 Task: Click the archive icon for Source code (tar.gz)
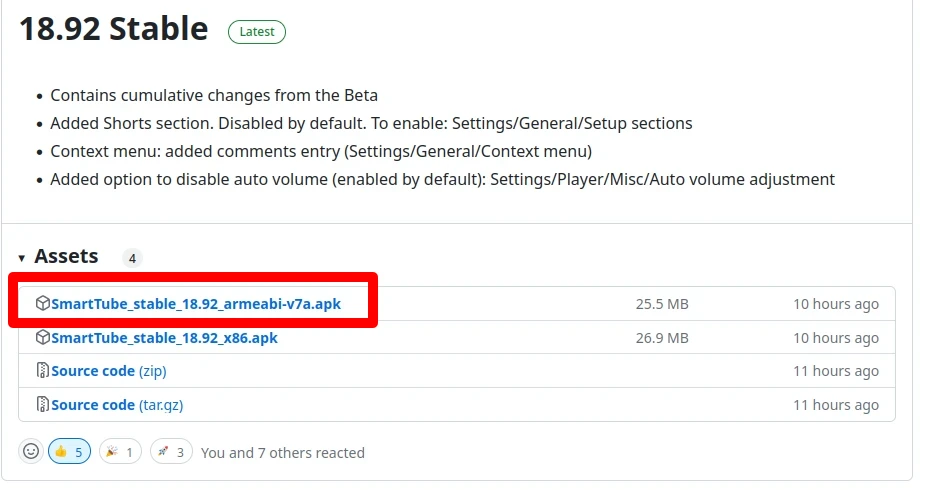(43, 405)
